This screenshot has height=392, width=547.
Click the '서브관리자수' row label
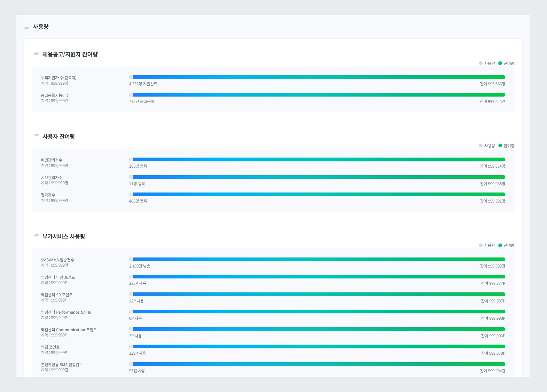52,178
